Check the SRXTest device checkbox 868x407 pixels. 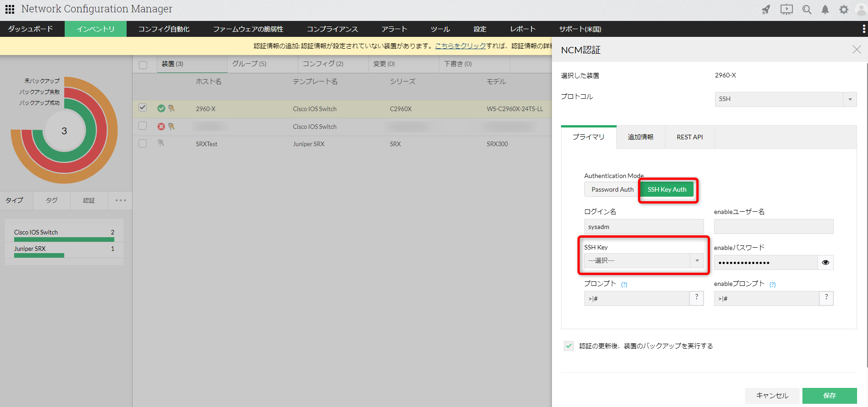click(143, 143)
